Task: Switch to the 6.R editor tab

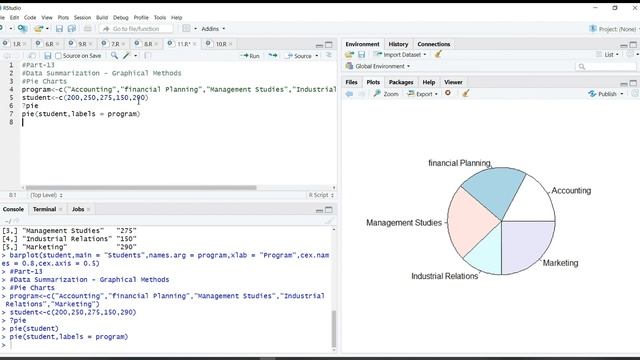Action: pyautogui.click(x=47, y=44)
